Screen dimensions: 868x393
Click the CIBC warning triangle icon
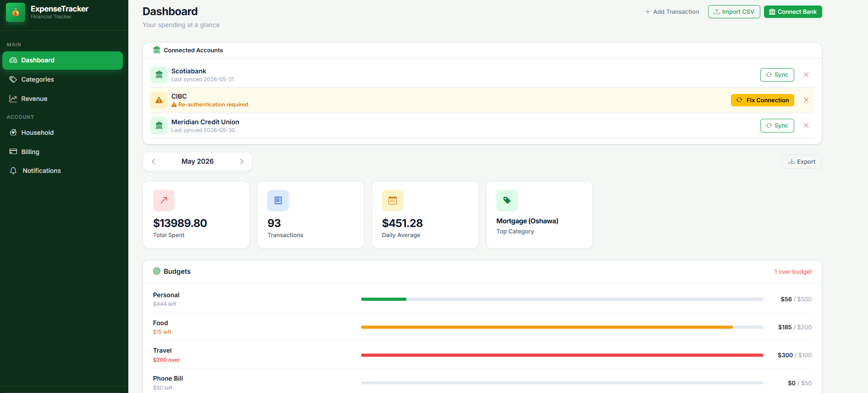[x=159, y=100]
